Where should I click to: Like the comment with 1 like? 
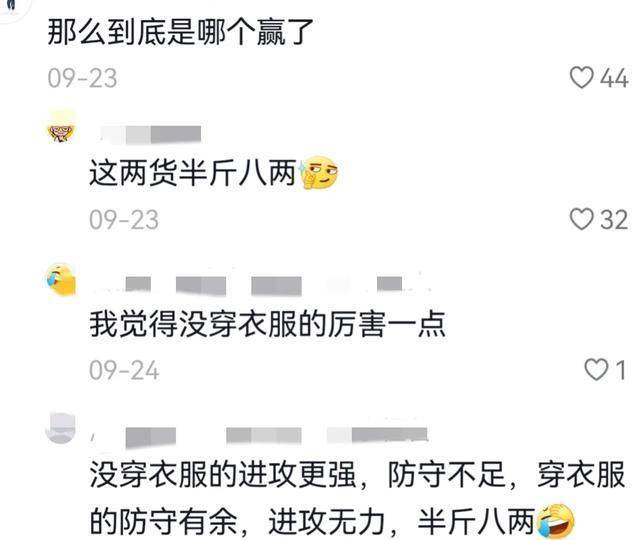596,370
